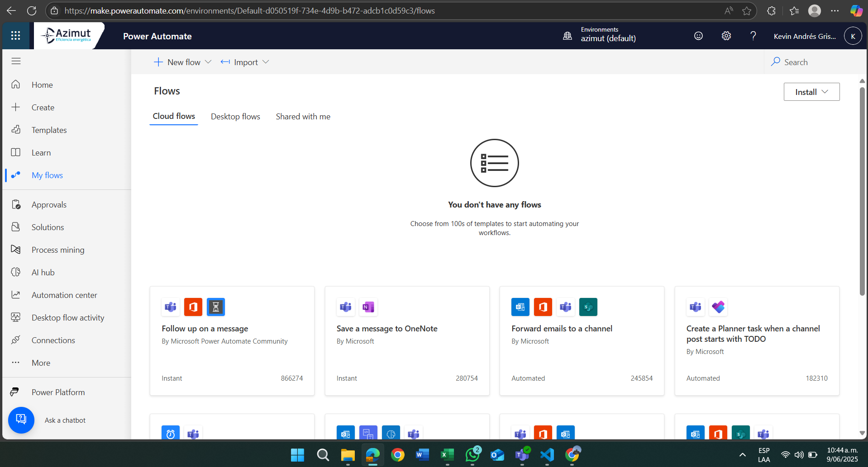Viewport: 868px width, 467px height.
Task: Go back with browser back arrow
Action: [11, 10]
